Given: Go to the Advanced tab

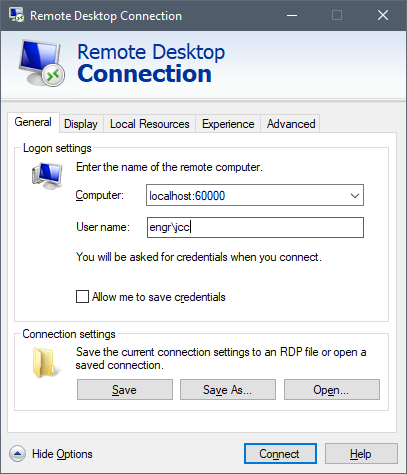Looking at the screenshot, I should tap(291, 124).
